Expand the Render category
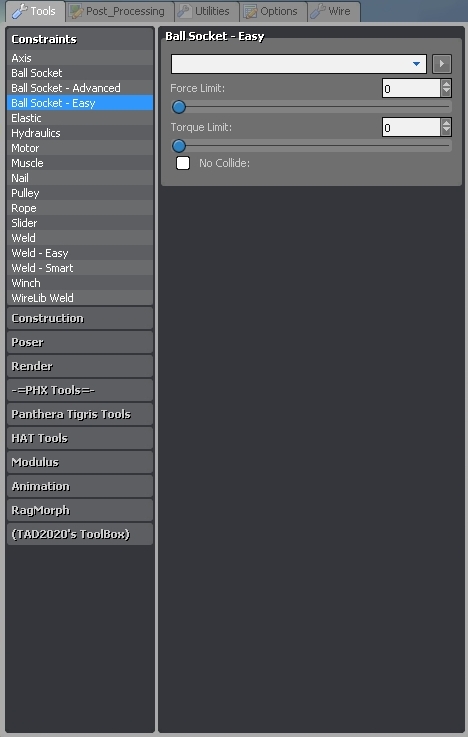 (80, 366)
